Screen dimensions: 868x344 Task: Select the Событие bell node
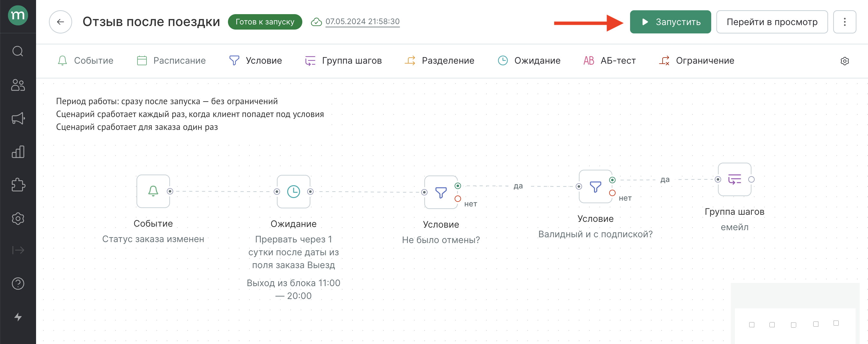click(153, 191)
